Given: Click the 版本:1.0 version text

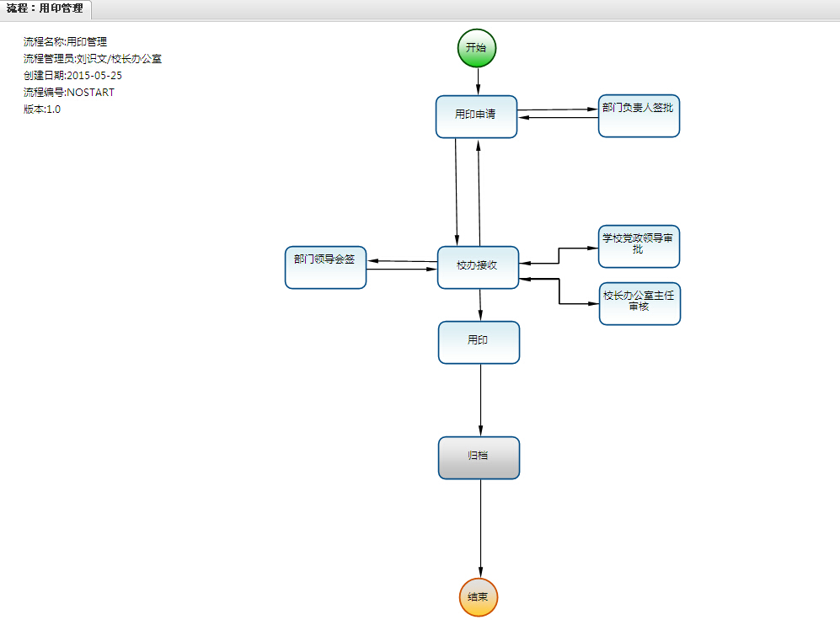Looking at the screenshot, I should tap(42, 109).
